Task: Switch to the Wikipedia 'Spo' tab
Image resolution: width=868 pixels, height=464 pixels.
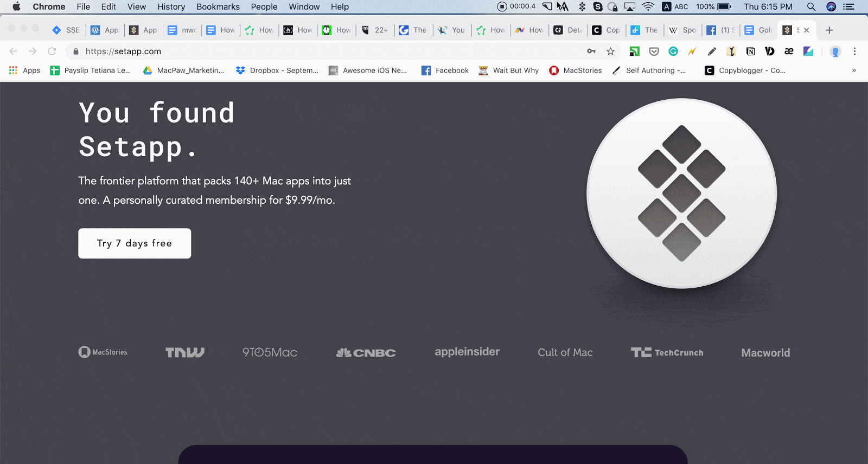Action: click(683, 30)
